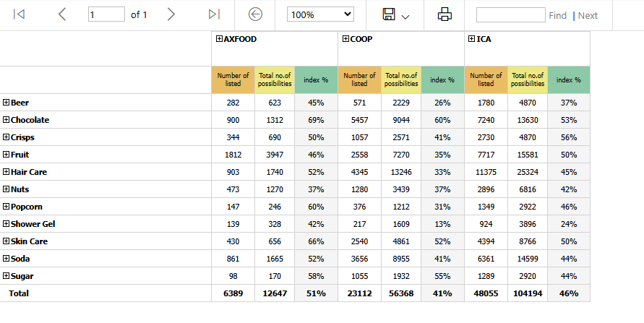
Task: Click the Find text search box
Action: click(x=510, y=14)
